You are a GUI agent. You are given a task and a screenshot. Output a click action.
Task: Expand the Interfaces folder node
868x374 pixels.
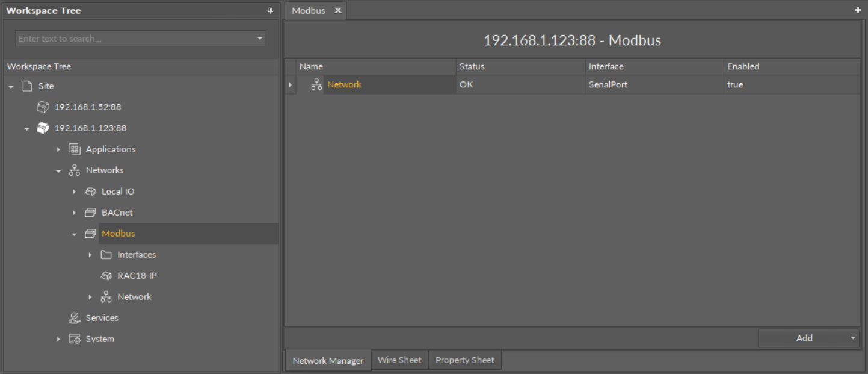pos(90,255)
